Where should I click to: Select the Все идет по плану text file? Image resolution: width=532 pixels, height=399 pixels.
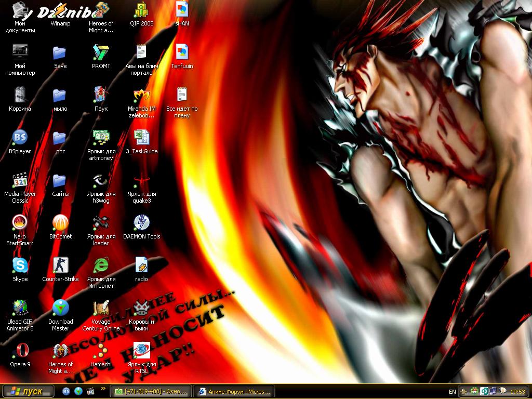tap(182, 103)
